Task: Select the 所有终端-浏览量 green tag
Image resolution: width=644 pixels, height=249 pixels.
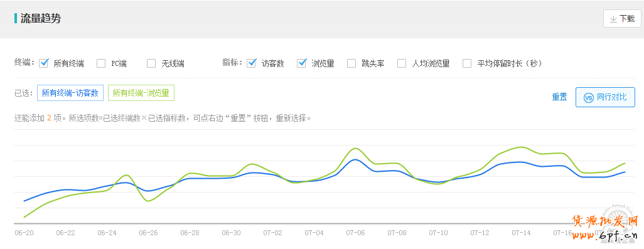Action: click(x=141, y=93)
